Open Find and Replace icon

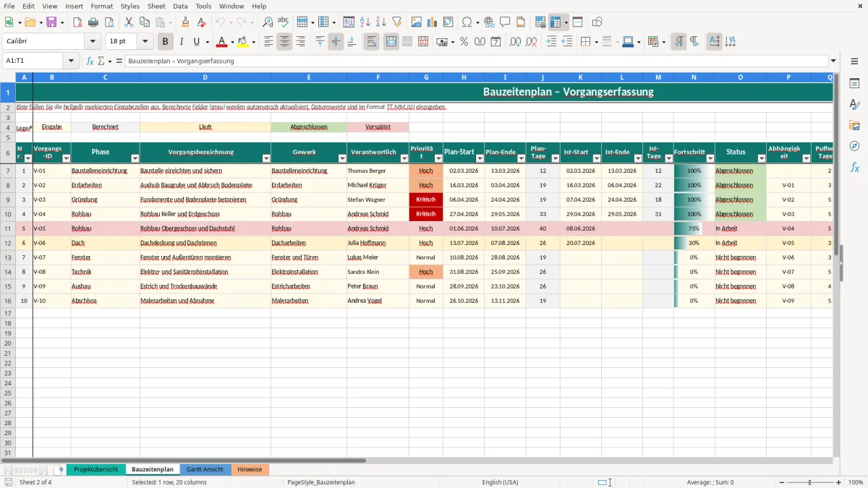click(x=268, y=22)
